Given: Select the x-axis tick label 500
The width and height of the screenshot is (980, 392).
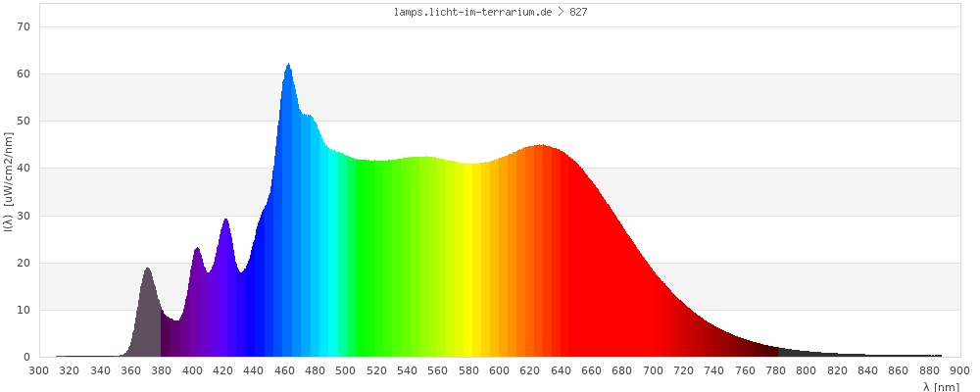Looking at the screenshot, I should [x=346, y=370].
